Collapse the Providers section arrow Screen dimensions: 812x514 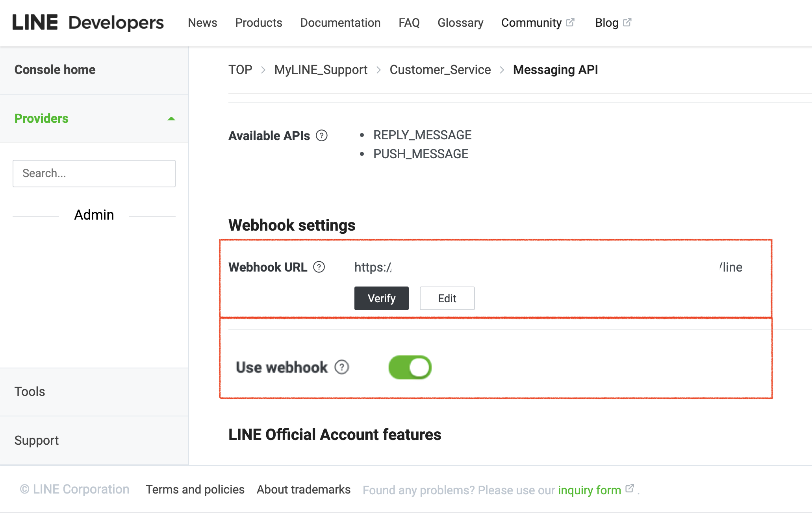(x=171, y=118)
